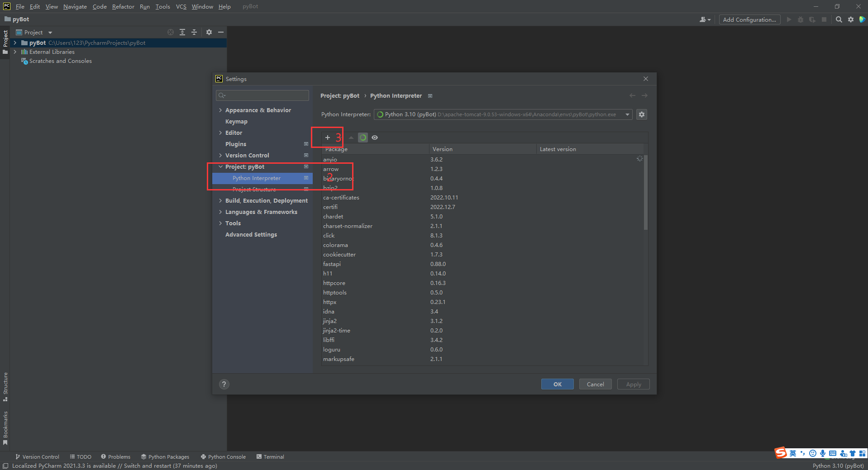The width and height of the screenshot is (868, 470).
Task: Click the icon next to the Python Interpreter breadcrumb
Action: (430, 96)
